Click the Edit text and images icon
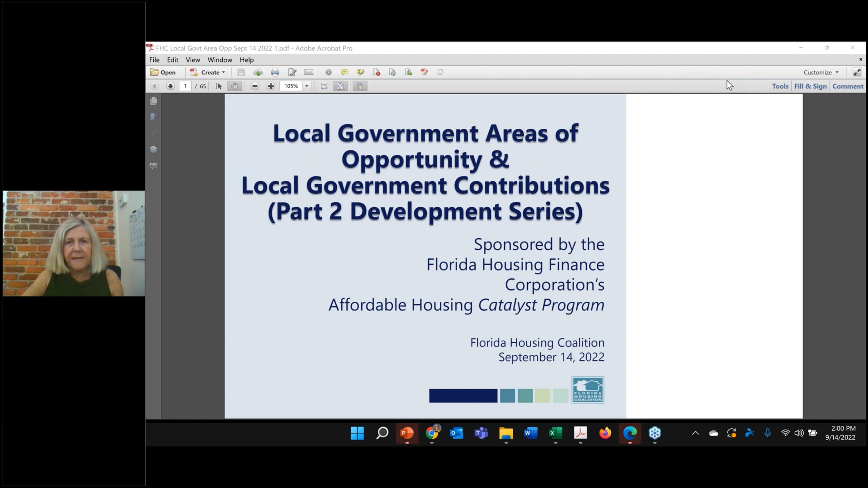 pyautogui.click(x=292, y=72)
